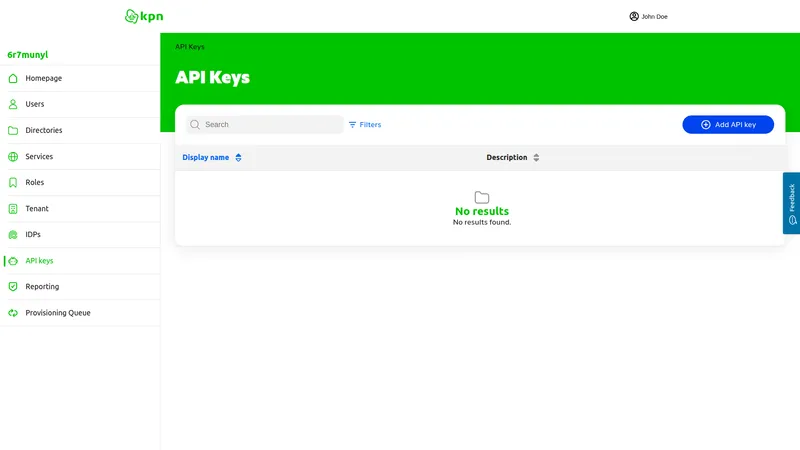This screenshot has height=450, width=800.
Task: Sort by Display name arrows
Action: point(238,158)
